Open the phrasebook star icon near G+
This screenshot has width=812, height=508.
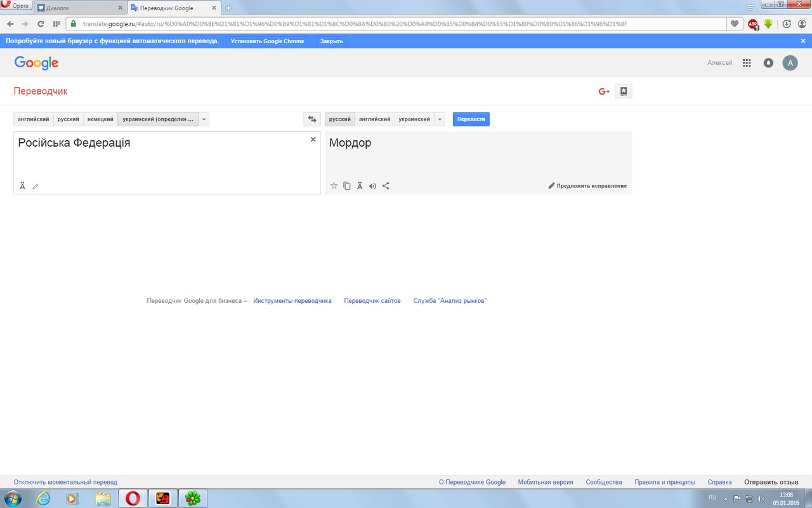coord(624,91)
